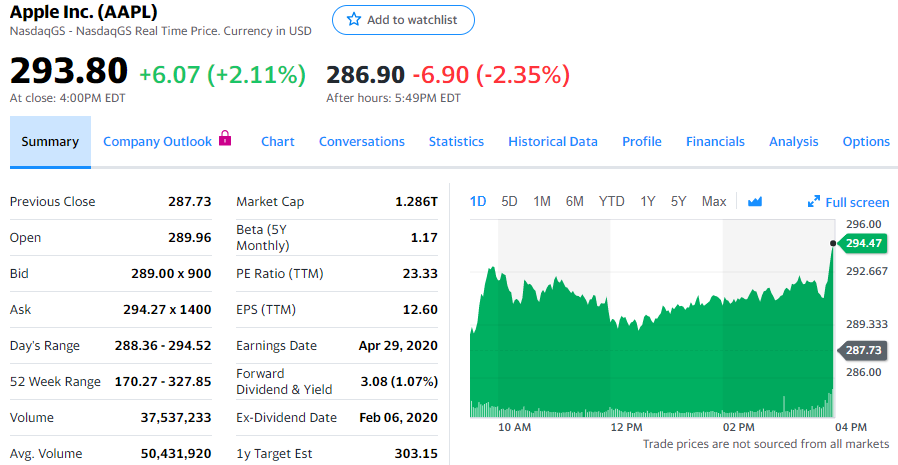Switch chart type using the area chart icon
The height and width of the screenshot is (465, 898).
click(755, 202)
